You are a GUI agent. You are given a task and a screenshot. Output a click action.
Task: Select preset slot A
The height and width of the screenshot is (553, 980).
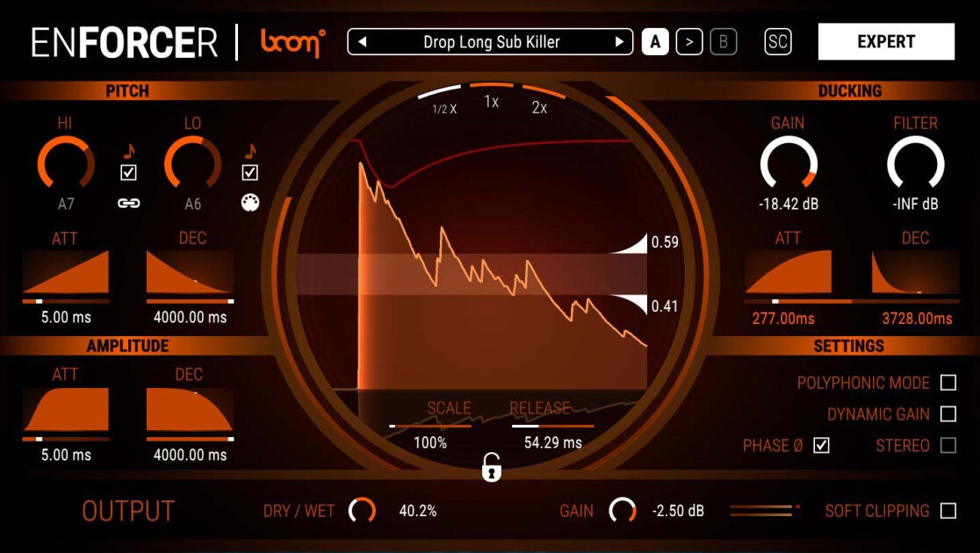pyautogui.click(x=655, y=42)
